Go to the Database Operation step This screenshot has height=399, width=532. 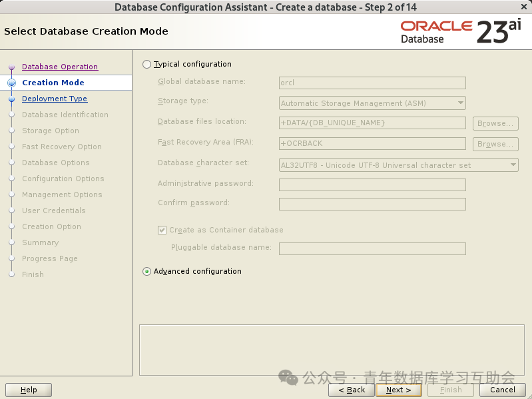(x=60, y=67)
